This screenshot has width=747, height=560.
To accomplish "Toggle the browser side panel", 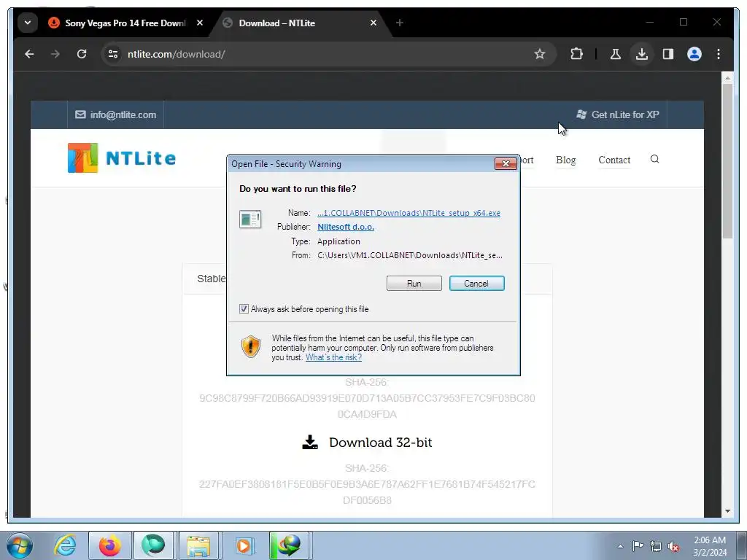I will click(x=668, y=54).
